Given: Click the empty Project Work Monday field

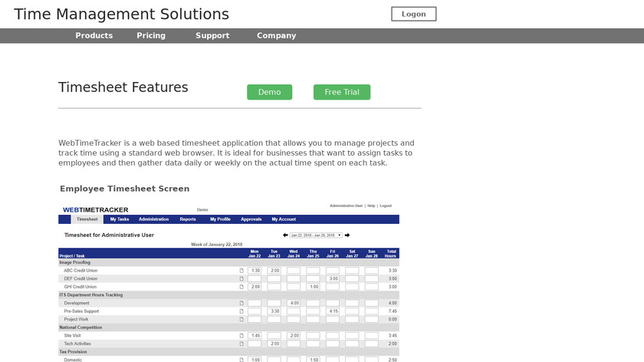Looking at the screenshot, I should (255, 319).
